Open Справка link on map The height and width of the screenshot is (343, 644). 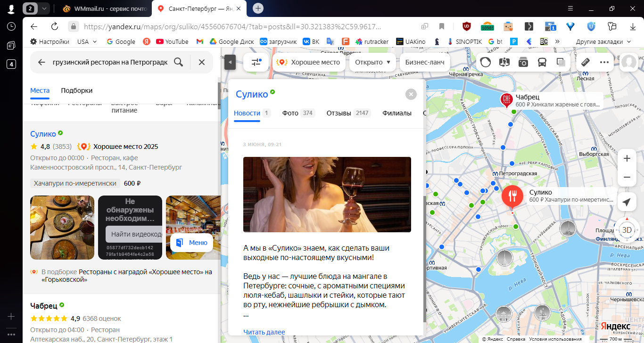[516, 339]
